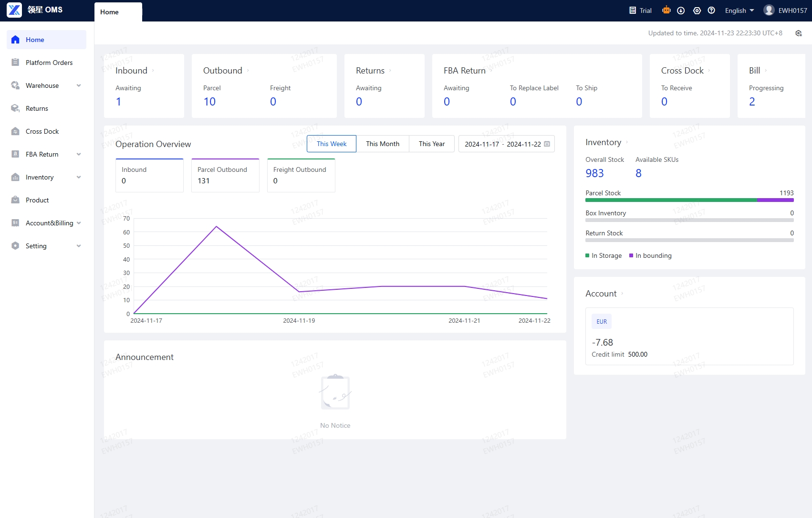812x518 pixels.
Task: Expand the Warehouse sidebar menu
Action: point(46,85)
